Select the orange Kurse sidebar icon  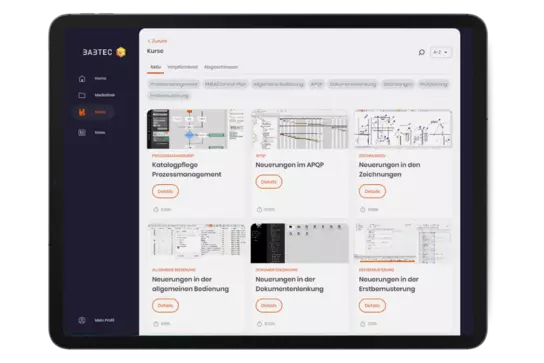(82, 112)
